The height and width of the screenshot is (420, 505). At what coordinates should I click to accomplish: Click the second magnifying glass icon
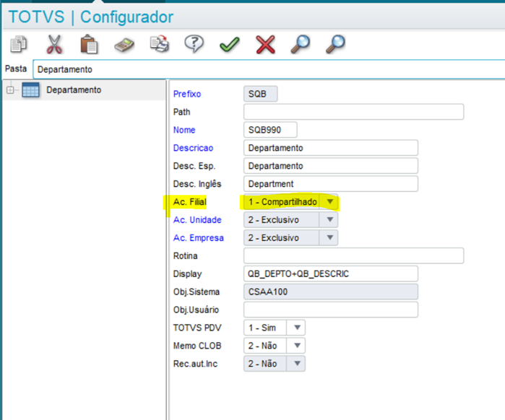pyautogui.click(x=335, y=44)
